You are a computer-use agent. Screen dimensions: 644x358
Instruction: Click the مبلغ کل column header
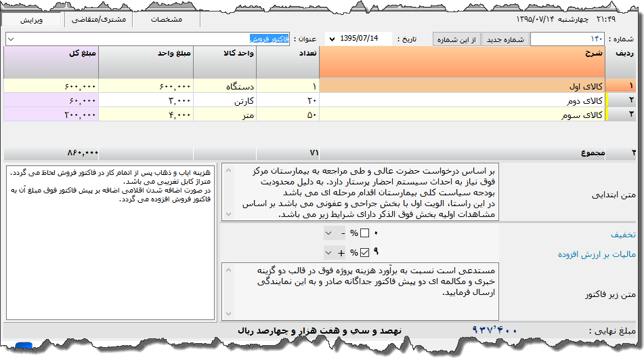[x=51, y=62]
